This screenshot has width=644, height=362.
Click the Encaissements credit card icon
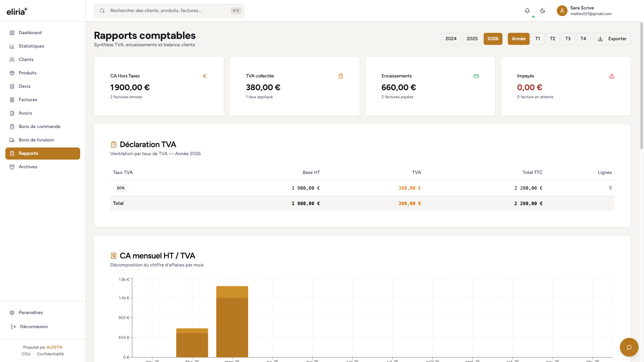tap(476, 76)
